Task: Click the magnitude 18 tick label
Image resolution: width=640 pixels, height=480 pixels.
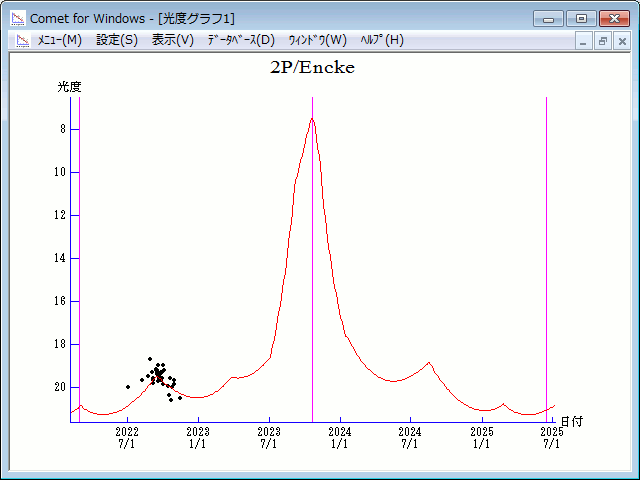Action: [x=60, y=344]
